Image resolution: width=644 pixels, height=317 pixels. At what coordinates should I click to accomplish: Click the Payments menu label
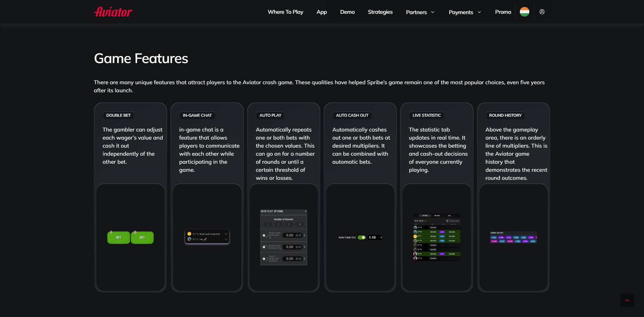pos(461,12)
